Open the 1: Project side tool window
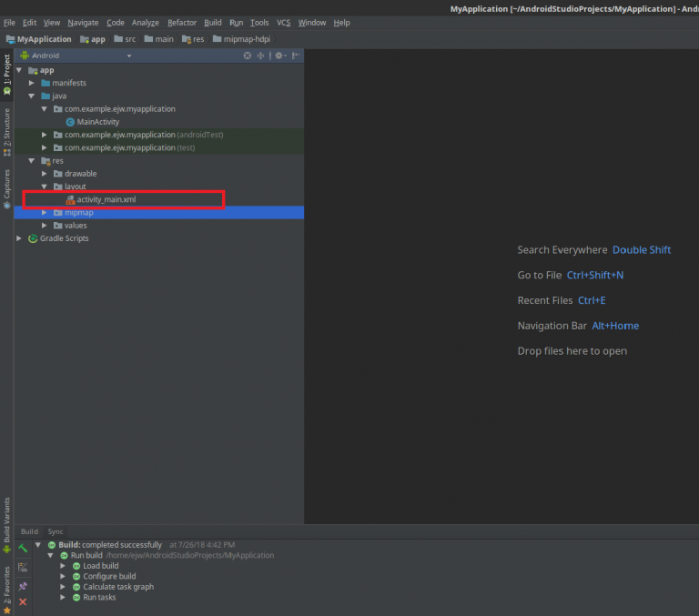 tap(6, 75)
